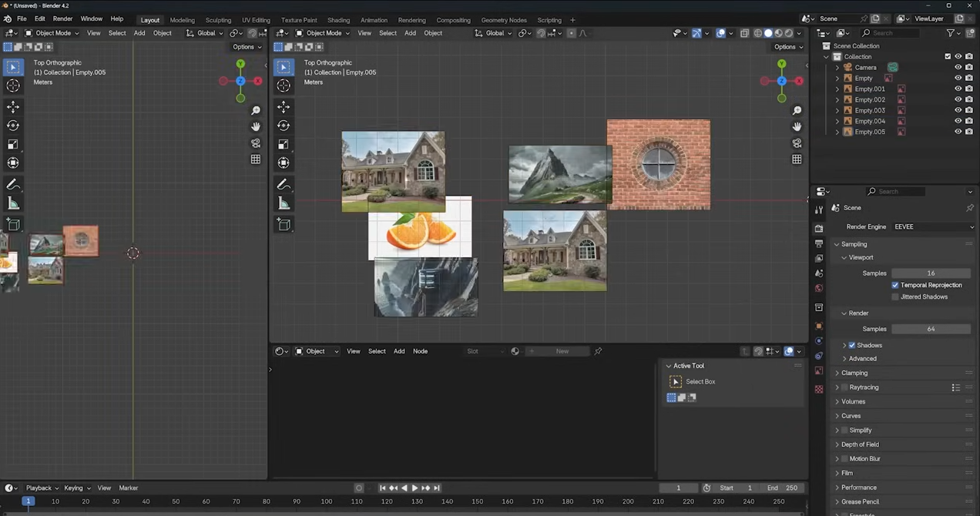Select the Measure tool in right viewport
The width and height of the screenshot is (980, 516).
tap(284, 203)
